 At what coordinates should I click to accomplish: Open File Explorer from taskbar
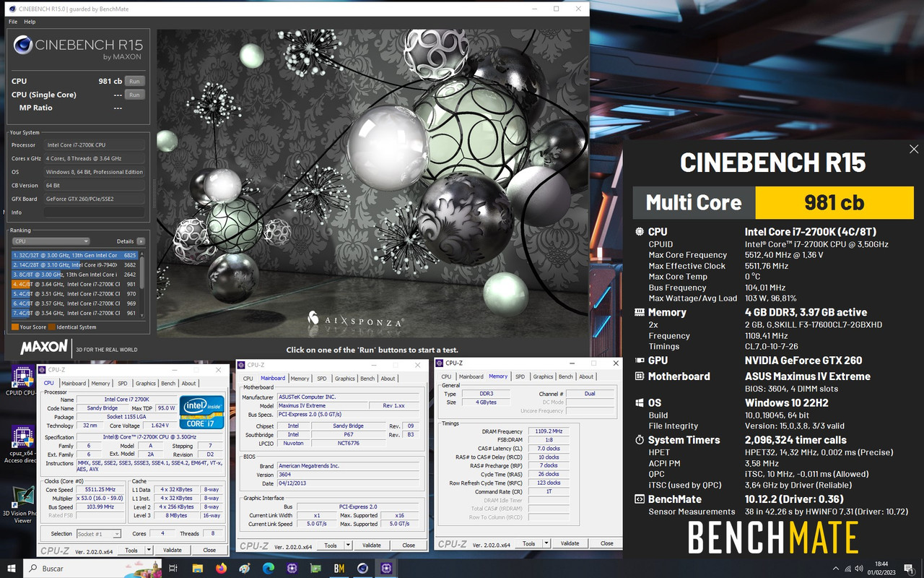tap(198, 568)
